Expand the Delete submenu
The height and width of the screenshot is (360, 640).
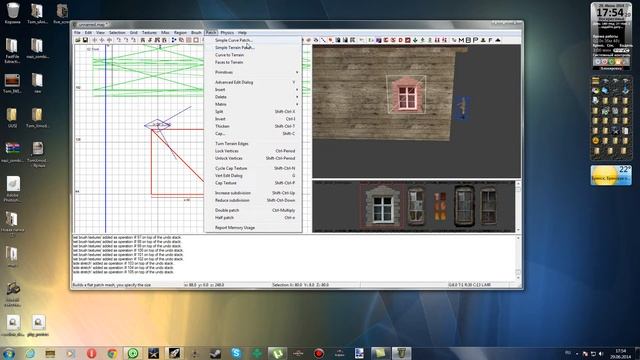click(x=253, y=97)
